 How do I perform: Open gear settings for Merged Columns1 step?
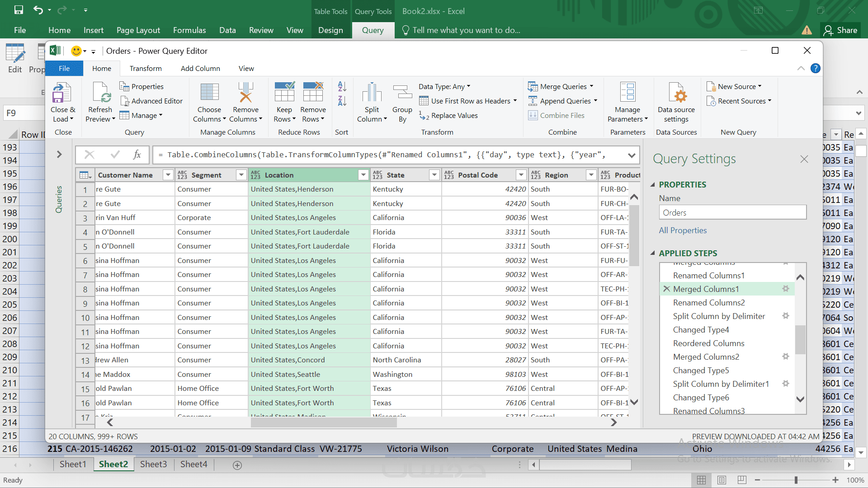pyautogui.click(x=786, y=289)
